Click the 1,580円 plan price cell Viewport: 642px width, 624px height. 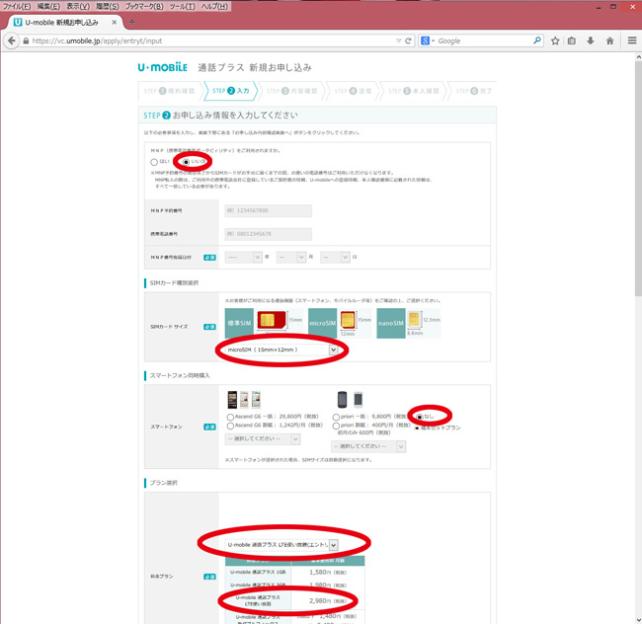pos(328,572)
